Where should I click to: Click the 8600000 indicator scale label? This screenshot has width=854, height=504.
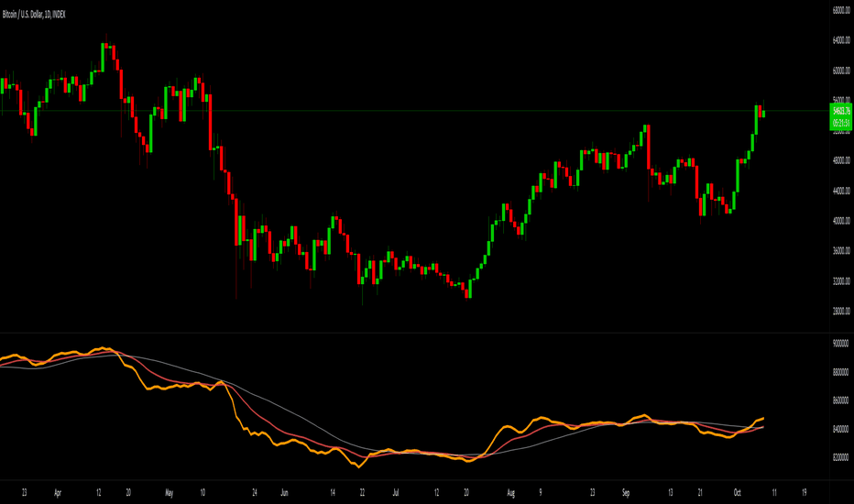(x=841, y=400)
